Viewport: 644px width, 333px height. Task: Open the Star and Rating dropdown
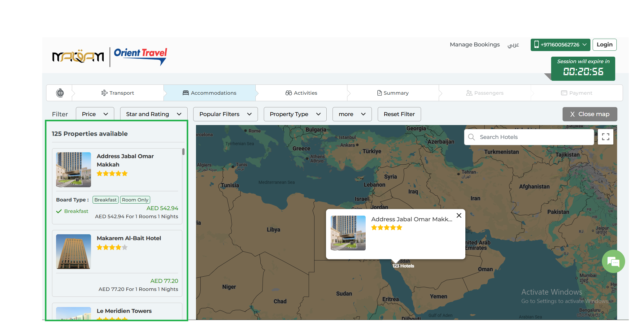tap(154, 114)
